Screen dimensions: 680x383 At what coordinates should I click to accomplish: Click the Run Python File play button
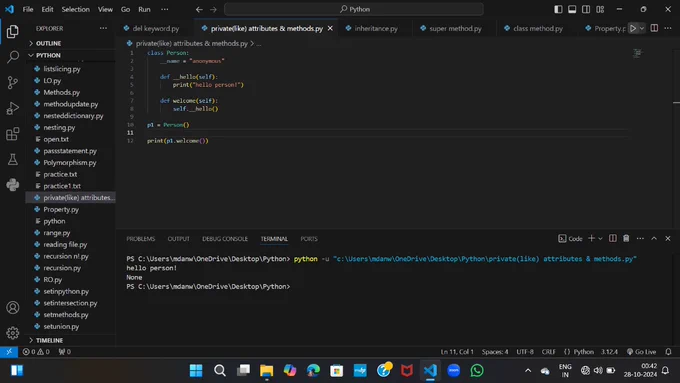point(633,28)
